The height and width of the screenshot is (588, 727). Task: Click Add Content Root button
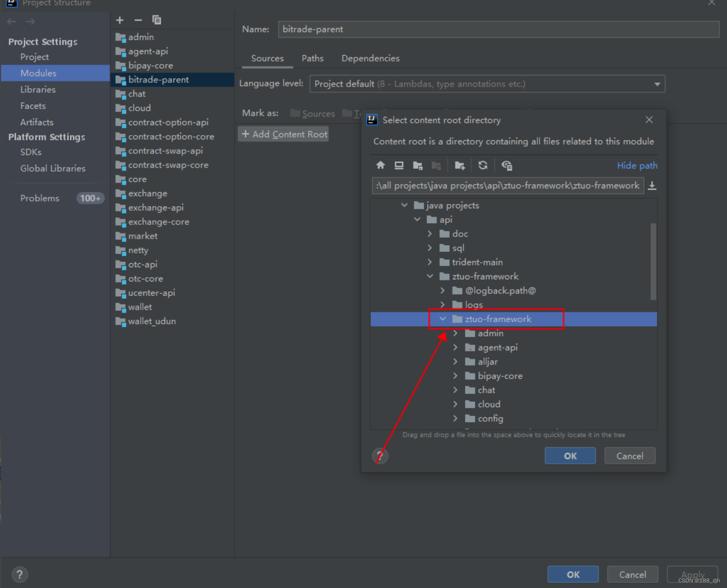pos(284,134)
